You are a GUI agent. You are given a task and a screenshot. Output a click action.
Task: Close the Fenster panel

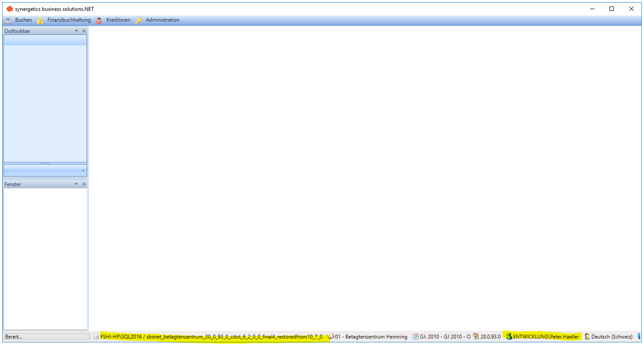(x=84, y=184)
